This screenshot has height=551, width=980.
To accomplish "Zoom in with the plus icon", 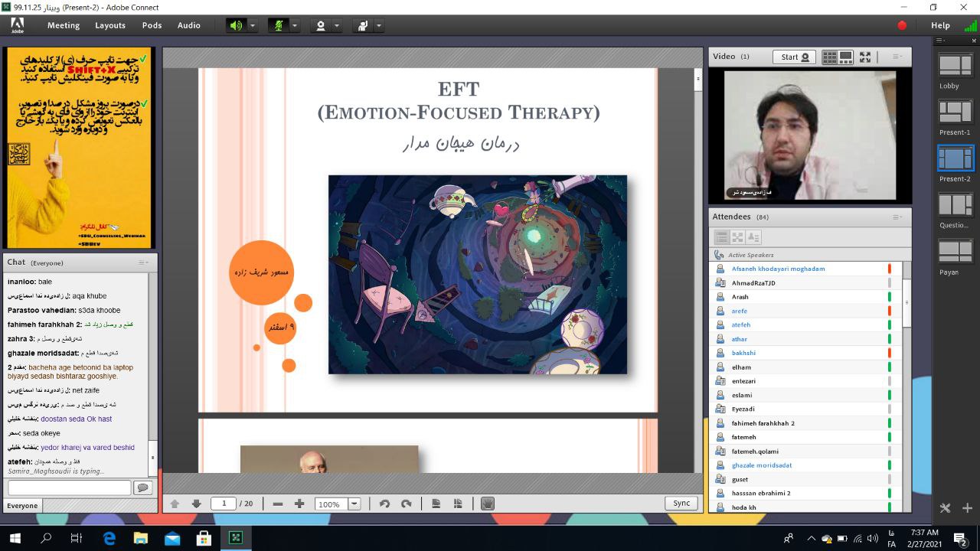I will [299, 504].
